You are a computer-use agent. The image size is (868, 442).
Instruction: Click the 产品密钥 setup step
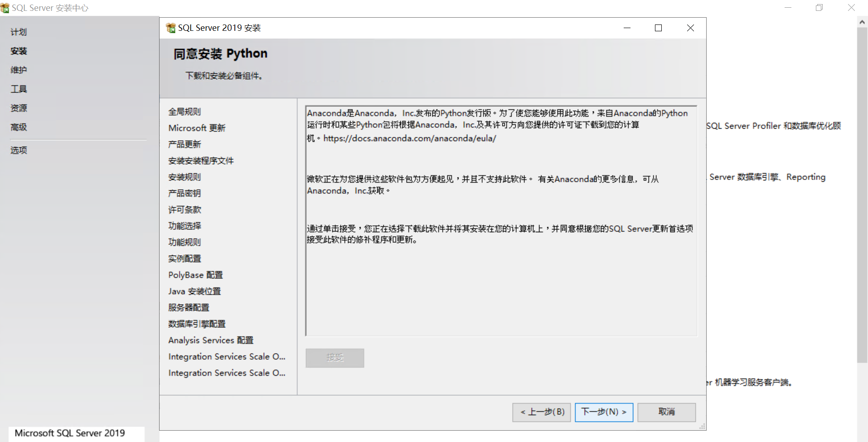pos(184,193)
